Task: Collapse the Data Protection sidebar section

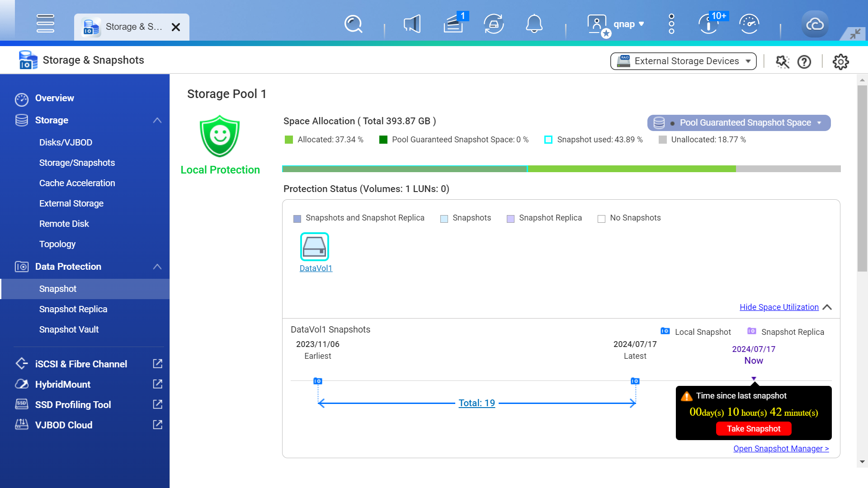Action: pos(157,267)
